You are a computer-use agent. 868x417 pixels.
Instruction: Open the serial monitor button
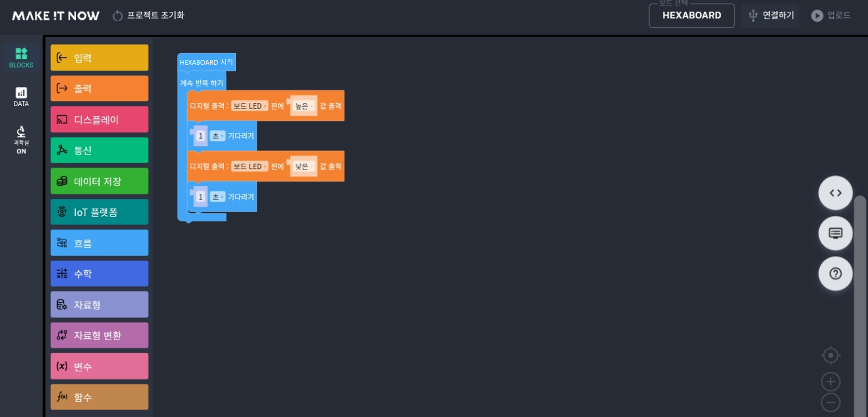pyautogui.click(x=835, y=233)
